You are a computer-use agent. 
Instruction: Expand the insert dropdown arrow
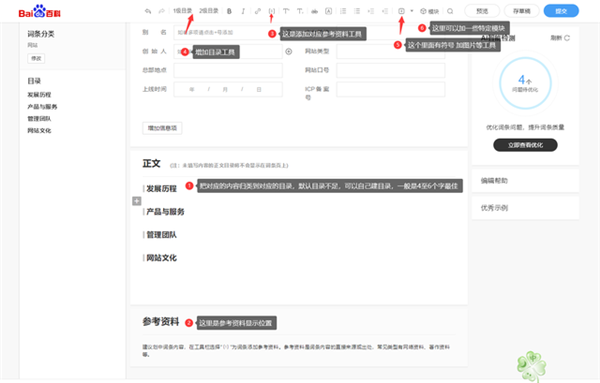click(x=412, y=11)
